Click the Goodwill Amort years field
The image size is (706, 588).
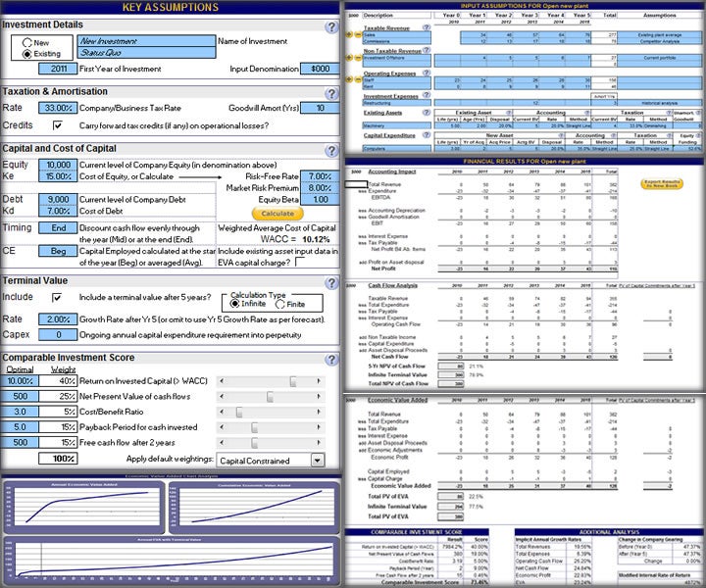point(320,108)
